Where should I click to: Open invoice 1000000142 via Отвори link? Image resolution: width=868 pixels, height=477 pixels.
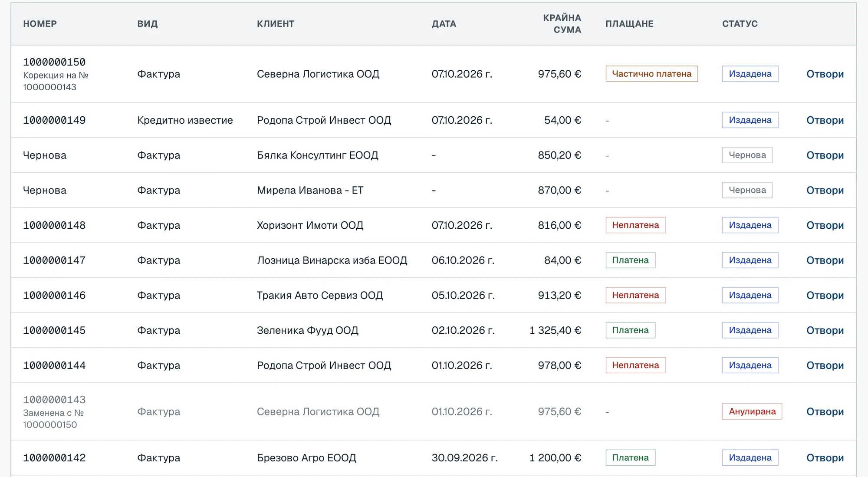pos(825,458)
